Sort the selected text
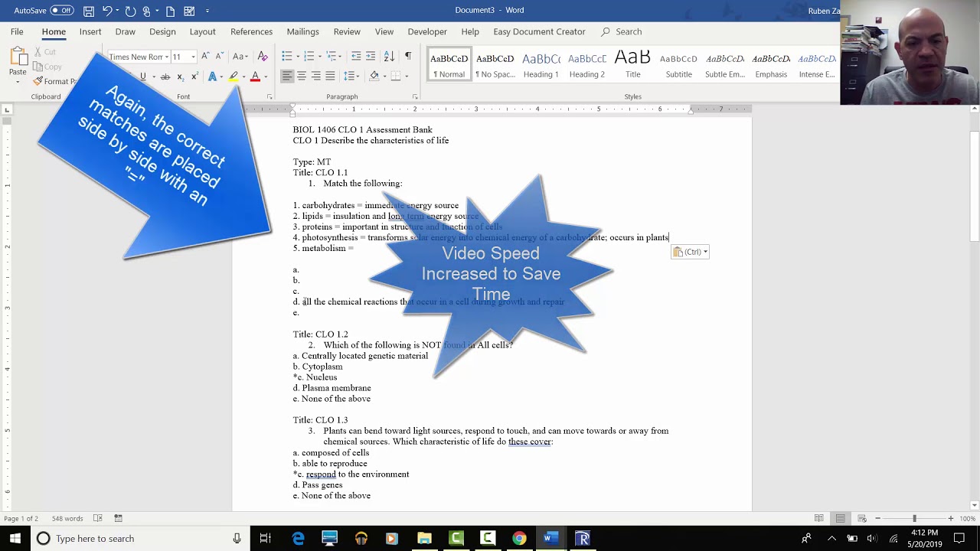This screenshot has height=551, width=980. point(389,57)
